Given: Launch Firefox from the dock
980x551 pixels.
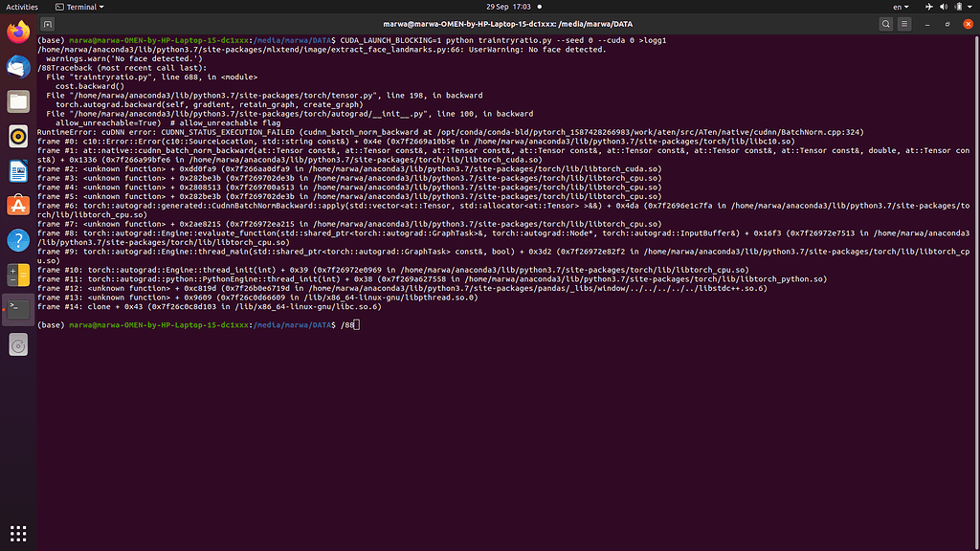Looking at the screenshot, I should point(17,32).
